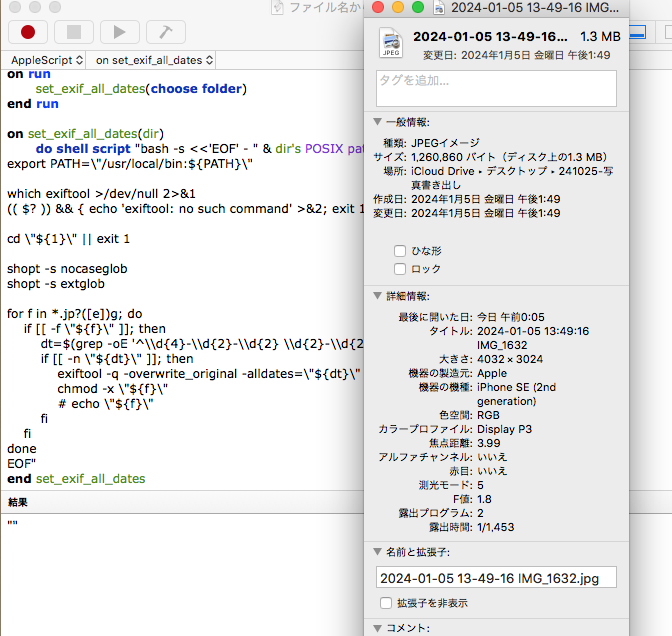Compile script with the hammer icon
672x636 pixels.
(x=166, y=32)
